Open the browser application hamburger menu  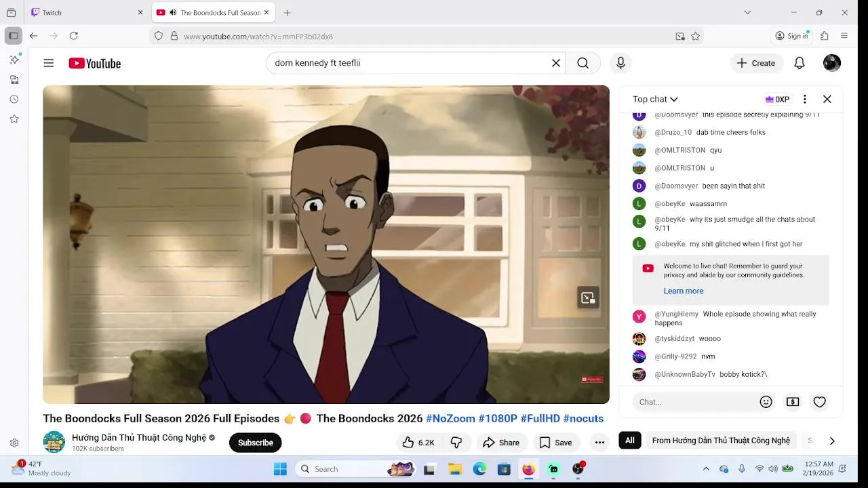[x=844, y=36]
